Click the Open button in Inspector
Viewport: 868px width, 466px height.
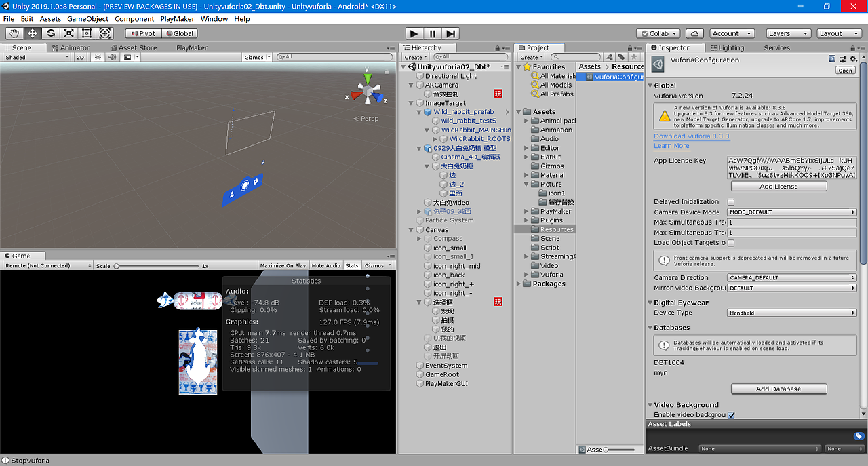[x=846, y=71]
